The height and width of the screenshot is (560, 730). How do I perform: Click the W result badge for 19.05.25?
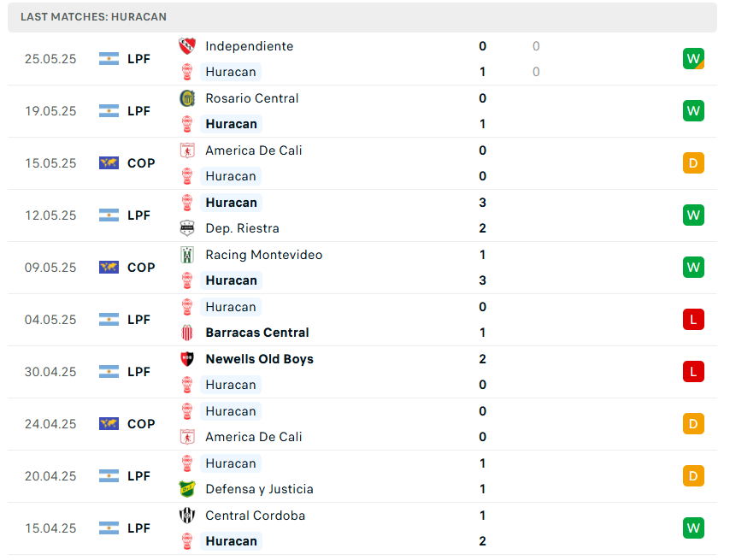(x=693, y=111)
